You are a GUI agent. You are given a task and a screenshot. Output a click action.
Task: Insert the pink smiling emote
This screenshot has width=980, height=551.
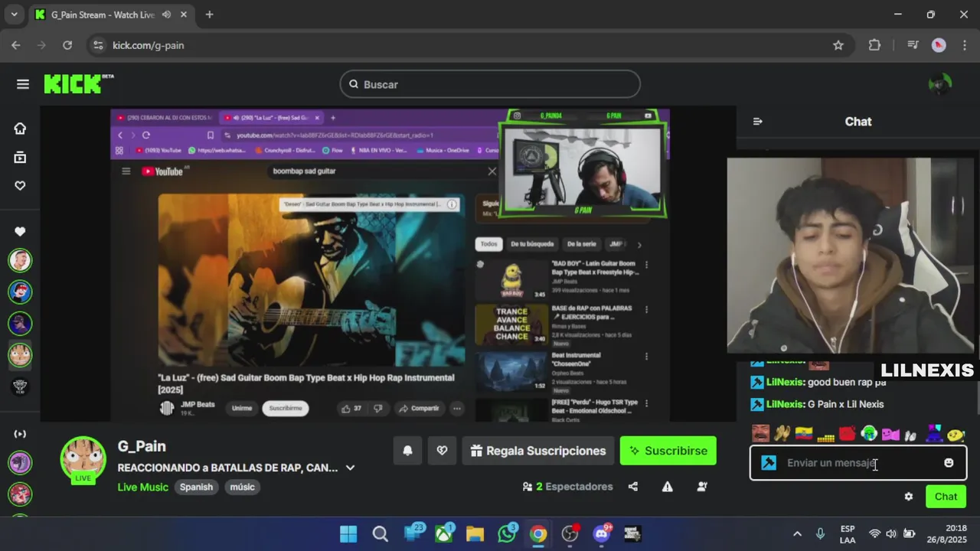890,434
